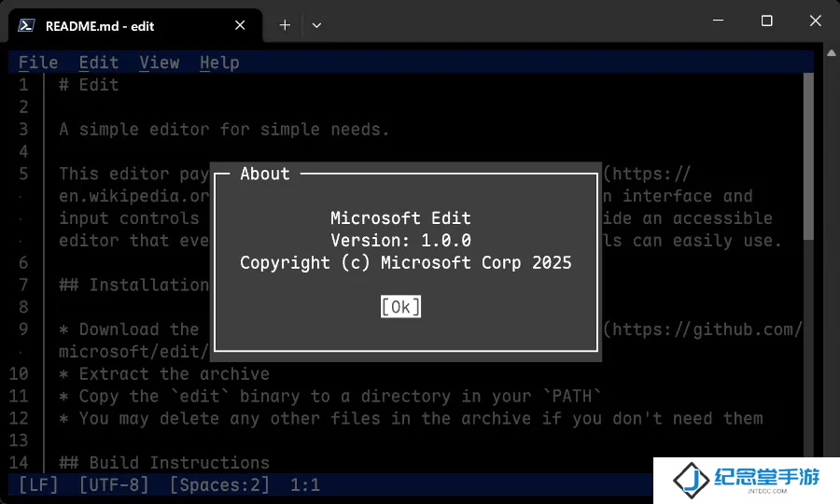This screenshot has height=504, width=840.
Task: Open the Edit menu
Action: tap(99, 63)
